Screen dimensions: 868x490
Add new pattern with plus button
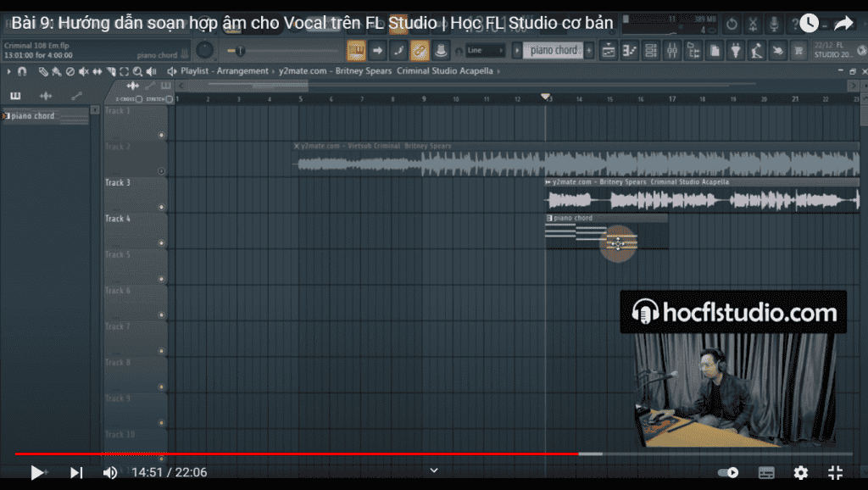tap(589, 51)
